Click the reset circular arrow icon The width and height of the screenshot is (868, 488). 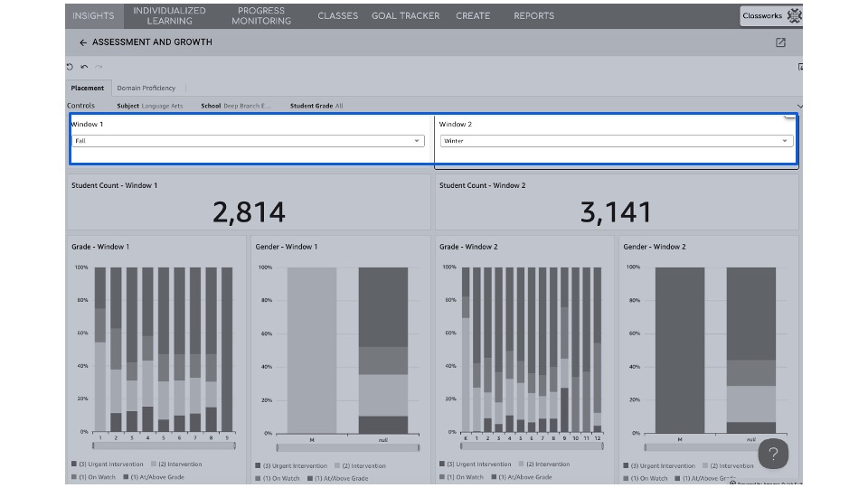point(70,67)
